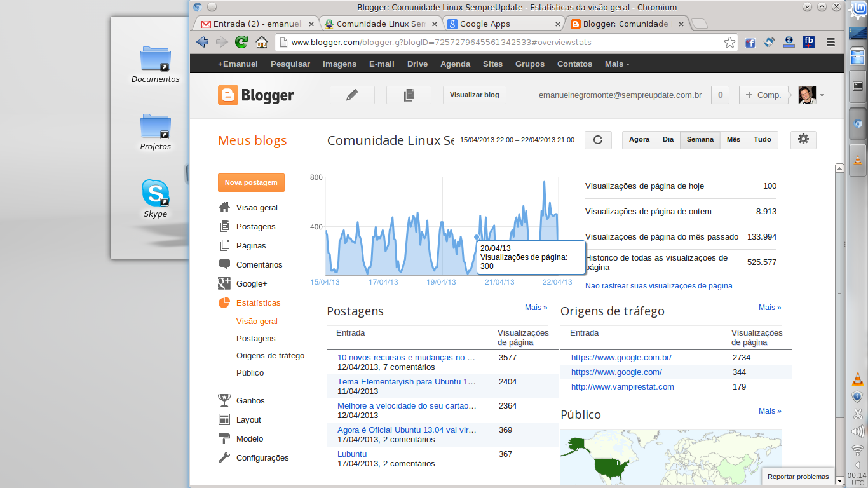868x488 pixels.
Task: Click the 'Nova postagem' button
Action: (251, 182)
